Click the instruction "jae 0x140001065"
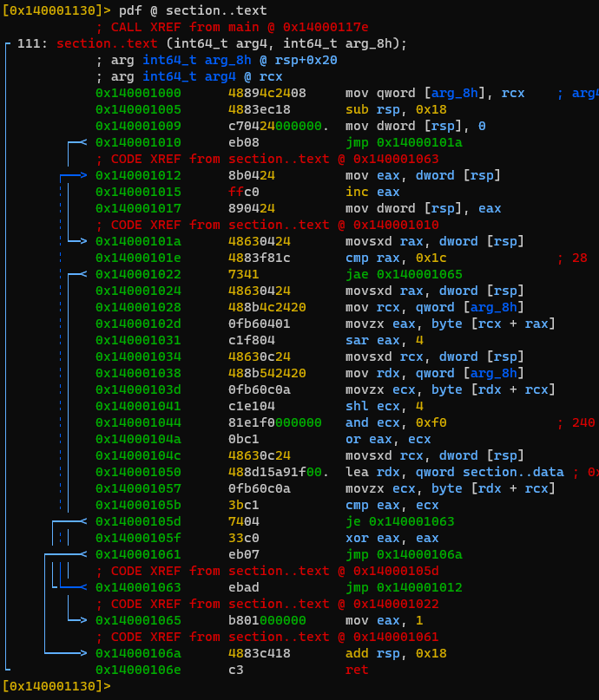The height and width of the screenshot is (700, 599). coord(404,274)
